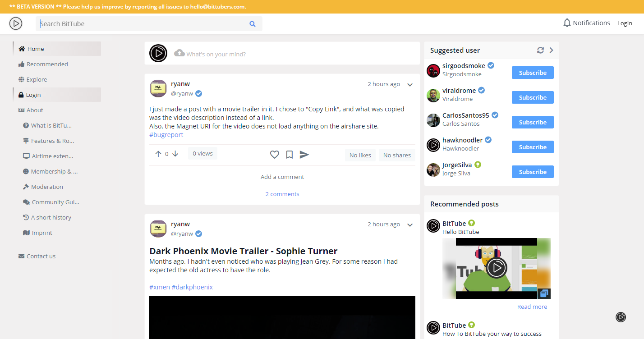Open Explore from the left menu
644x339 pixels.
37,79
